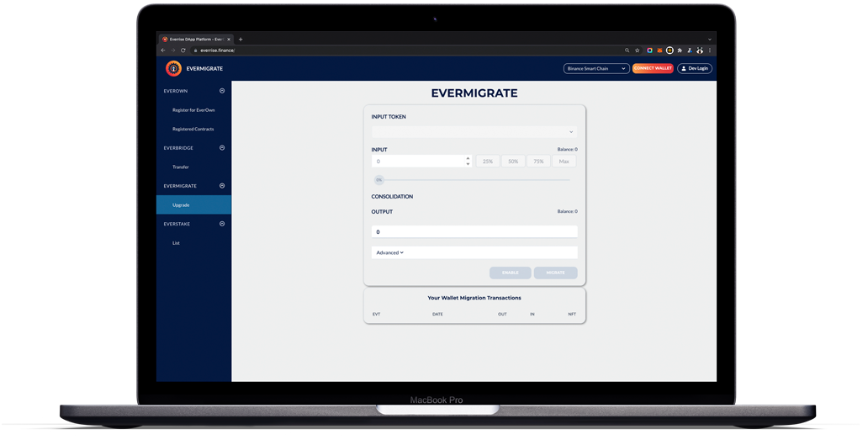Click the IN column header
868x440 pixels.
tap(532, 315)
